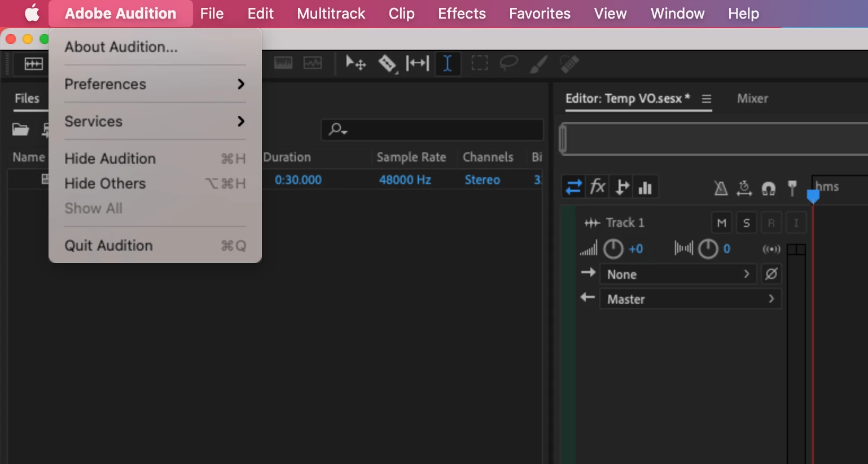This screenshot has height=464, width=868.
Task: Show Effects (fx) track controls
Action: [598, 187]
